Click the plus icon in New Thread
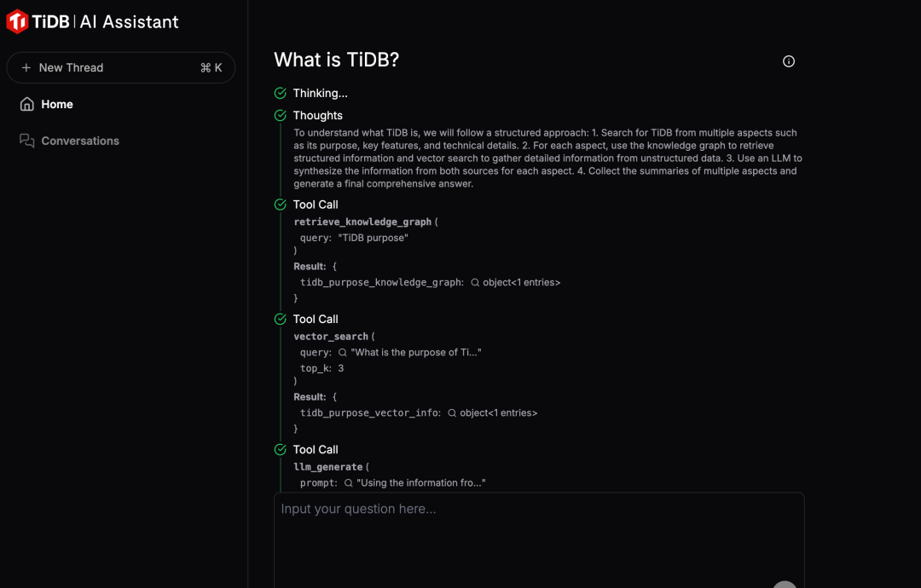This screenshot has width=921, height=588. tap(26, 67)
